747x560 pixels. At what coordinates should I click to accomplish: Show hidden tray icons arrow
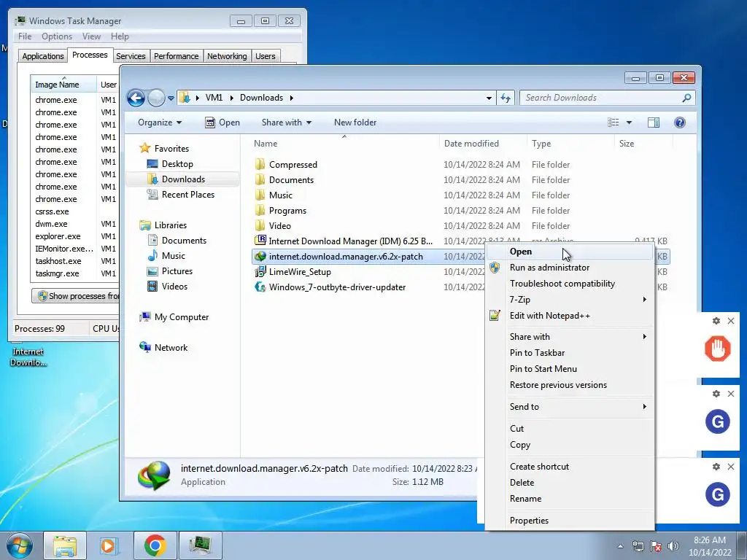click(x=620, y=546)
